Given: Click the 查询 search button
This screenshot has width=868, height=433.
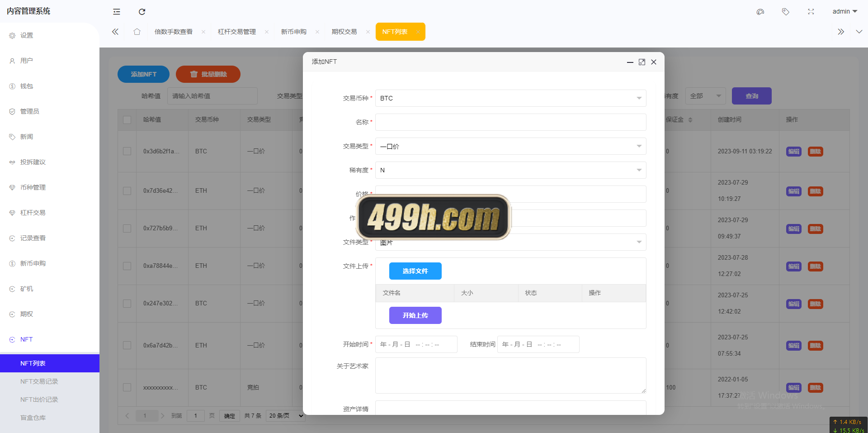Looking at the screenshot, I should (752, 96).
